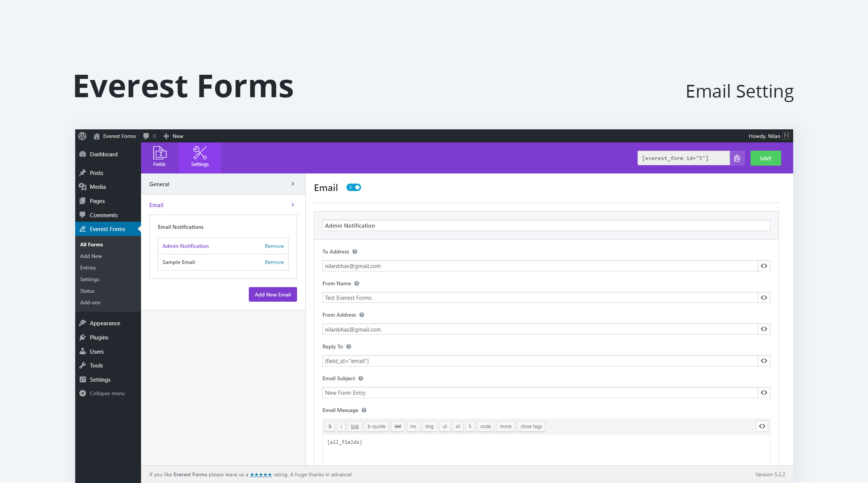This screenshot has height=483, width=868.
Task: Expand the Email settings section chevron
Action: [x=293, y=205]
